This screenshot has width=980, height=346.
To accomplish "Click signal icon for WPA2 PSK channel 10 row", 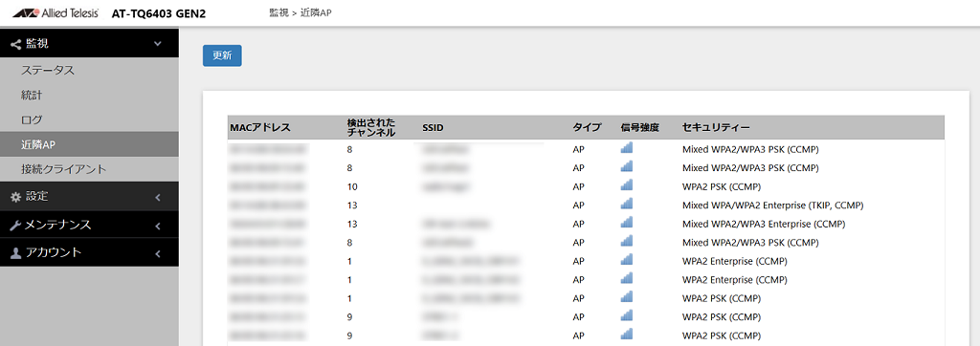I will click(x=626, y=184).
